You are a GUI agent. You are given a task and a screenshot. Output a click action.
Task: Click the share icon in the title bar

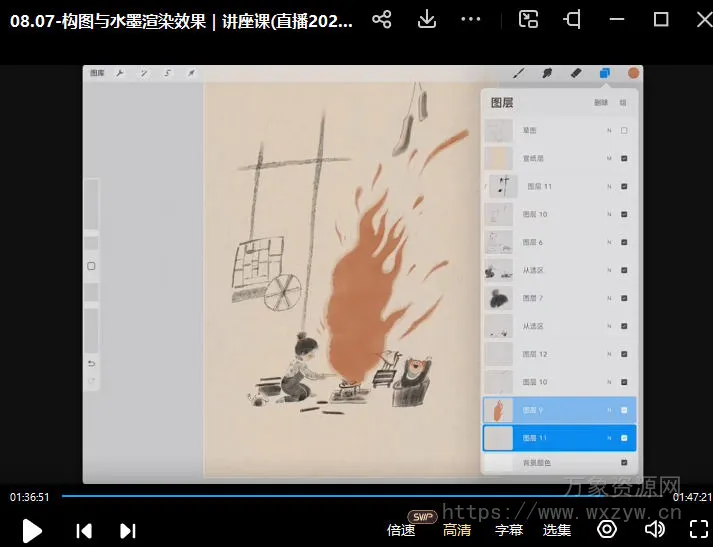pyautogui.click(x=381, y=19)
